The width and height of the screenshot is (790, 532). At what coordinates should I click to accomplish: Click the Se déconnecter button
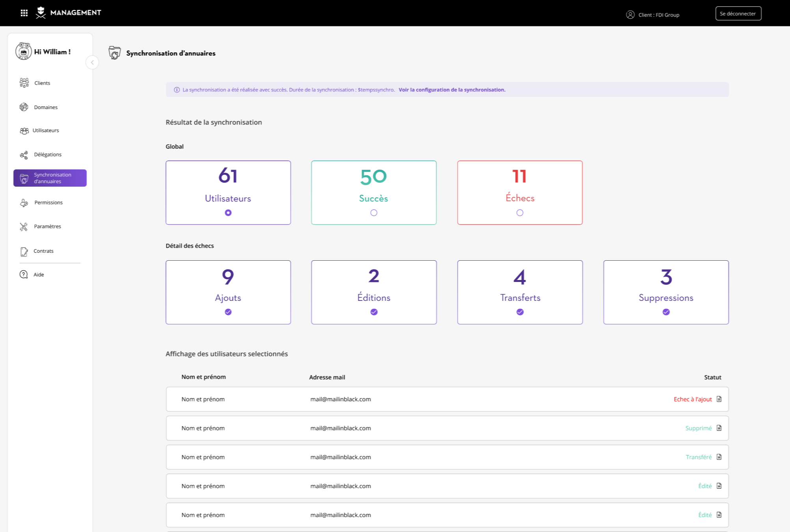click(x=738, y=13)
